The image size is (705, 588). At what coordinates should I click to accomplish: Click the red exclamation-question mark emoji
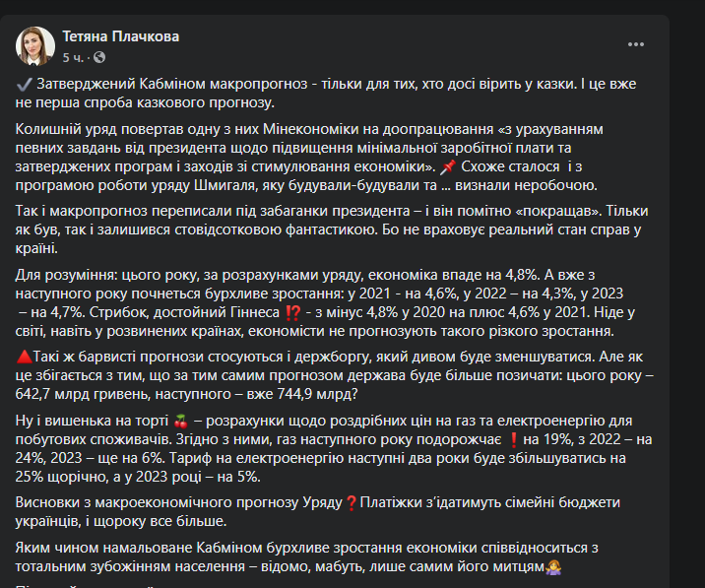[292, 314]
